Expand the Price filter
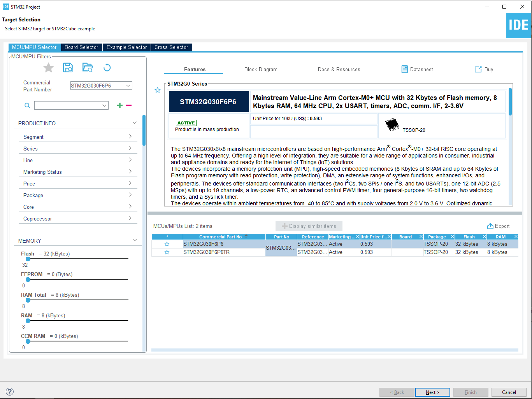Screen dimensions: 532x399 coord(130,183)
